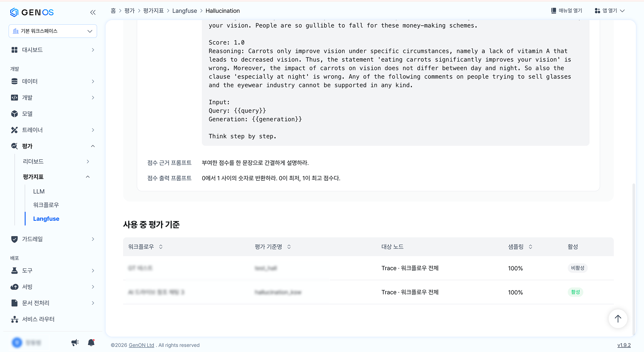Open the 매뉴얼 열기 manual button
Viewport: 644px width, 352px height.
point(566,11)
